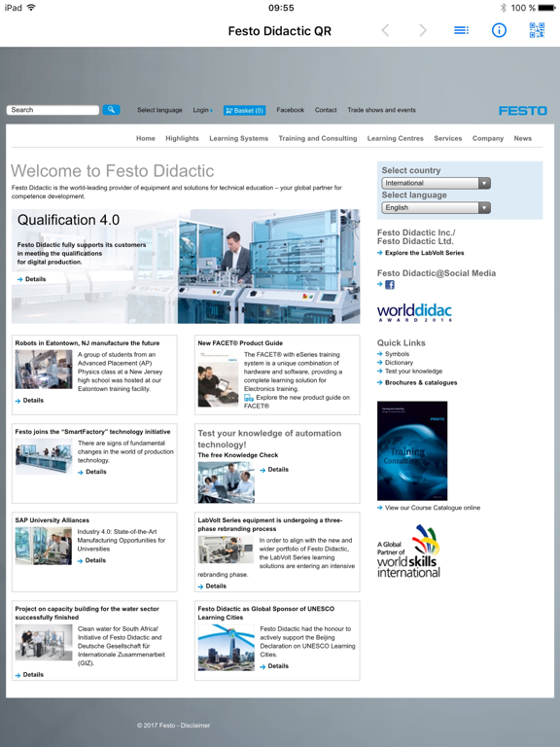The width and height of the screenshot is (560, 747).
Task: Tap the battery indicator in status bar
Action: [x=546, y=8]
